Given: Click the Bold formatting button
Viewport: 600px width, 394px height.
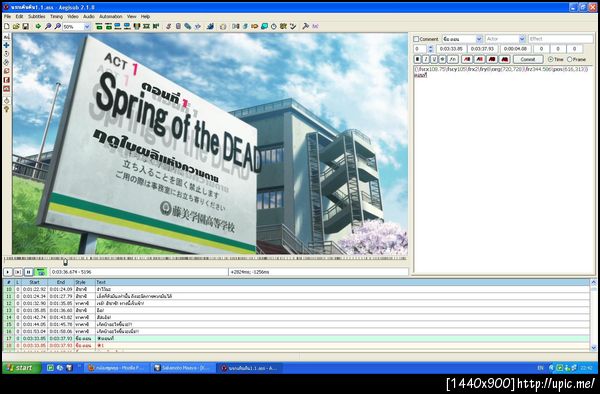Looking at the screenshot, I should [x=417, y=59].
